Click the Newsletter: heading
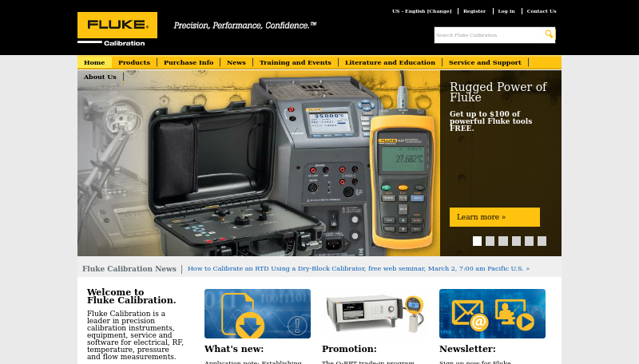 [467, 349]
